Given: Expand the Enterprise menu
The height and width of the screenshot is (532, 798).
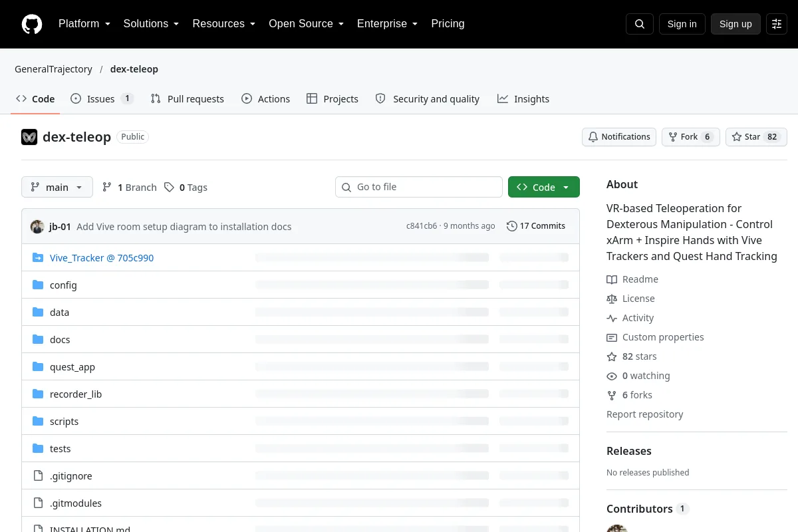Looking at the screenshot, I should [x=388, y=24].
